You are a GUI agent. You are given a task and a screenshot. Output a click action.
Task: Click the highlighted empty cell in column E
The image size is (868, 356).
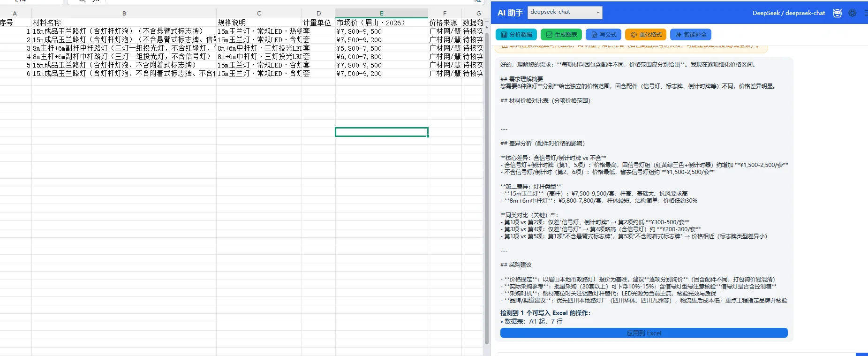coord(382,132)
